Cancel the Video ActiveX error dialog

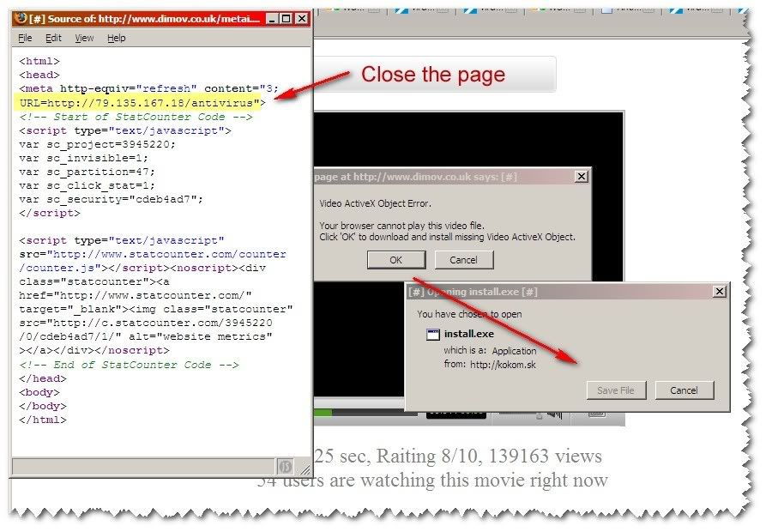[x=463, y=259]
